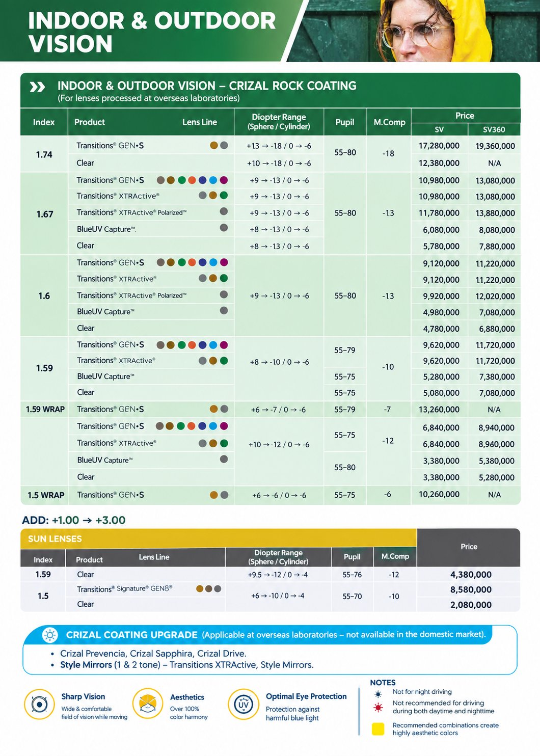Select the price '11,780,000'
Image resolution: width=540 pixels, height=756 pixels.
click(439, 213)
